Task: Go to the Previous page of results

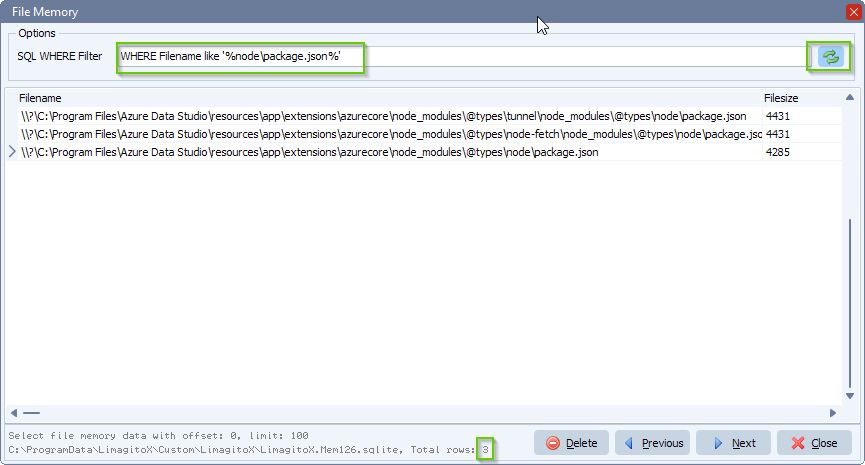Action: tap(653, 443)
